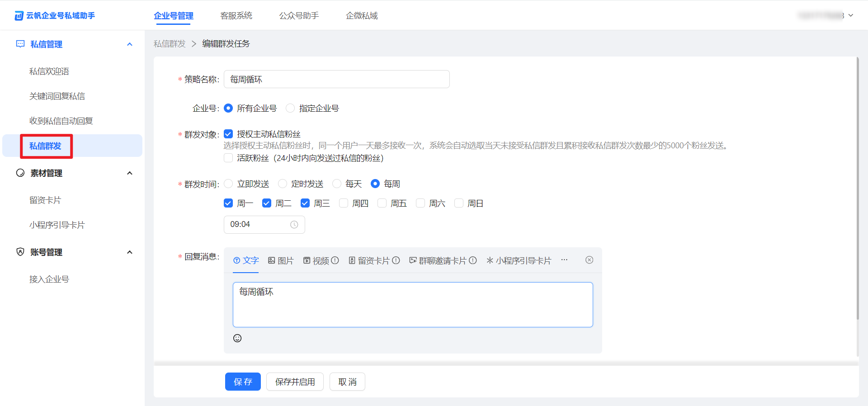868x406 pixels.
Task: Check 周四 checkbox
Action: pyautogui.click(x=344, y=203)
